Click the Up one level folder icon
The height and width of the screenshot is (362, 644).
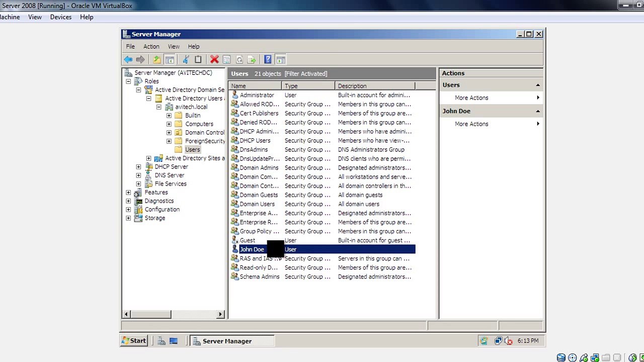(157, 60)
